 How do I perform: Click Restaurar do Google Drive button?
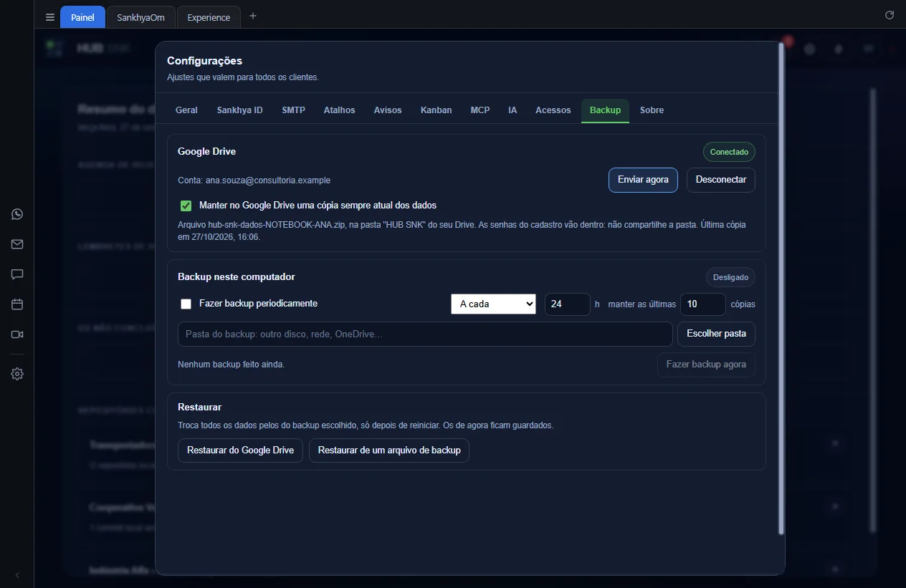point(240,450)
